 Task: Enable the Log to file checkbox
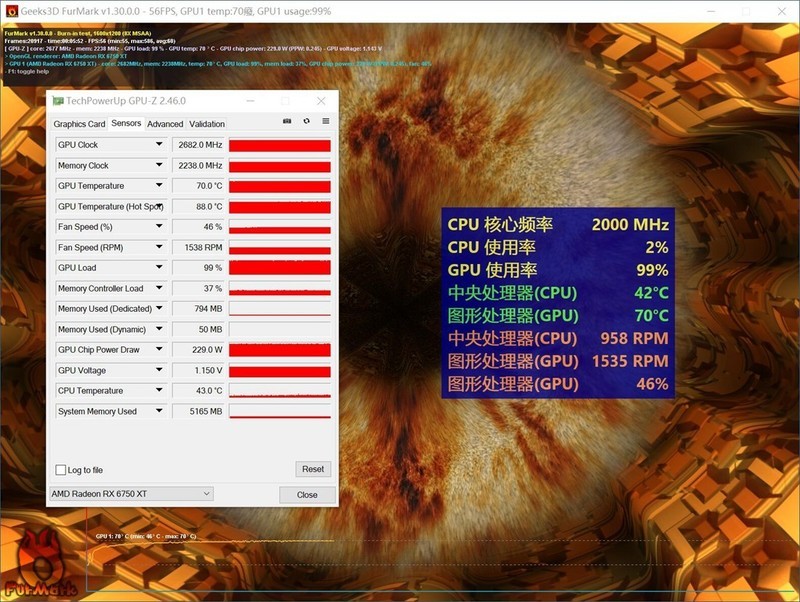(x=61, y=470)
